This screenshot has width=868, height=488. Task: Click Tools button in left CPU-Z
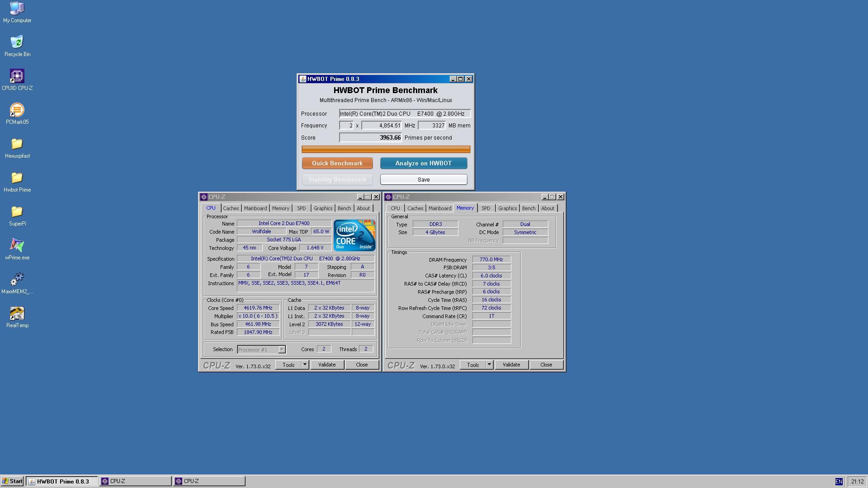coord(288,365)
